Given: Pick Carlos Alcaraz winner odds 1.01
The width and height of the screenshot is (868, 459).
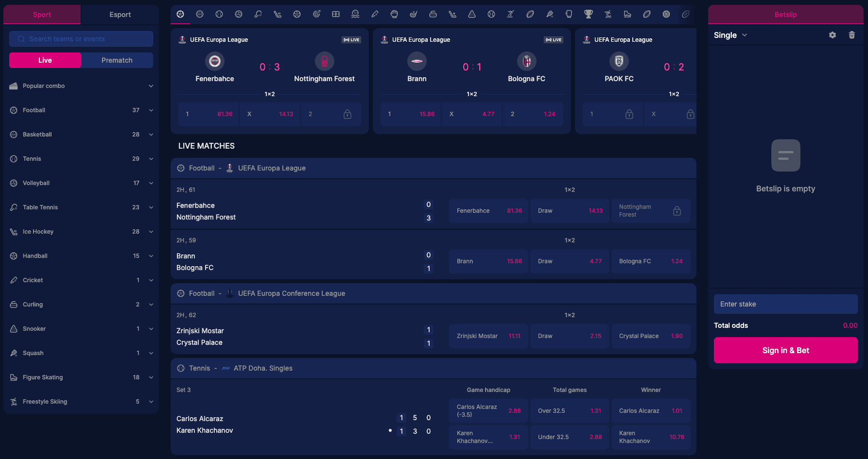Looking at the screenshot, I should [651, 410].
